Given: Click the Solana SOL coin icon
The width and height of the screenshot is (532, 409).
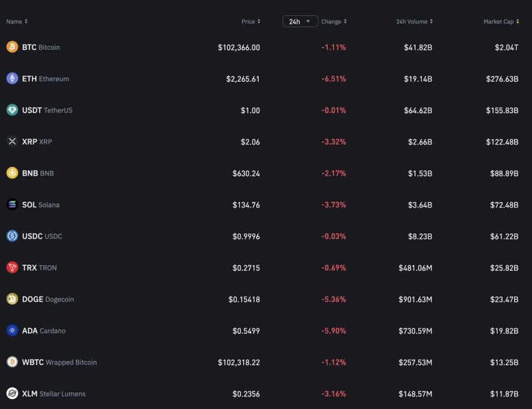Looking at the screenshot, I should click(x=12, y=205).
